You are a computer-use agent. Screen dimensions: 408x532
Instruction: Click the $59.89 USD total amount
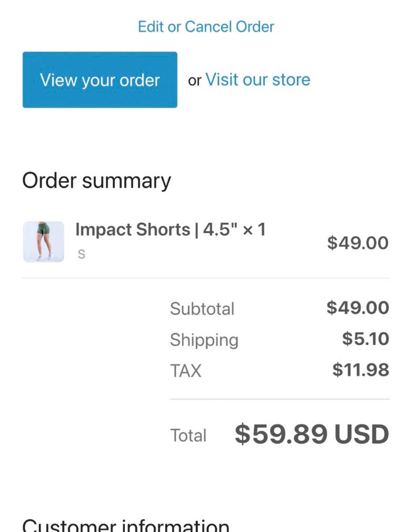(x=312, y=434)
